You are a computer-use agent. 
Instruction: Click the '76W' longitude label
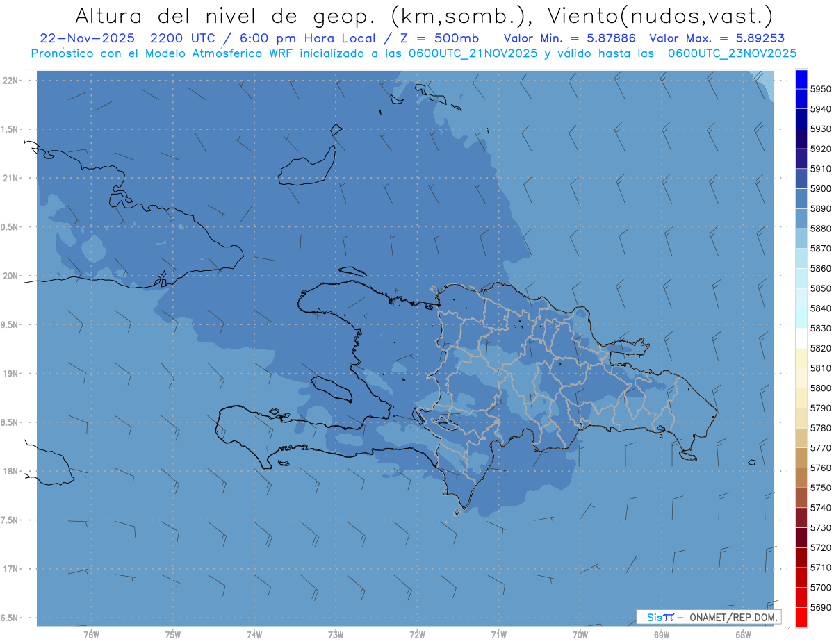(91, 635)
